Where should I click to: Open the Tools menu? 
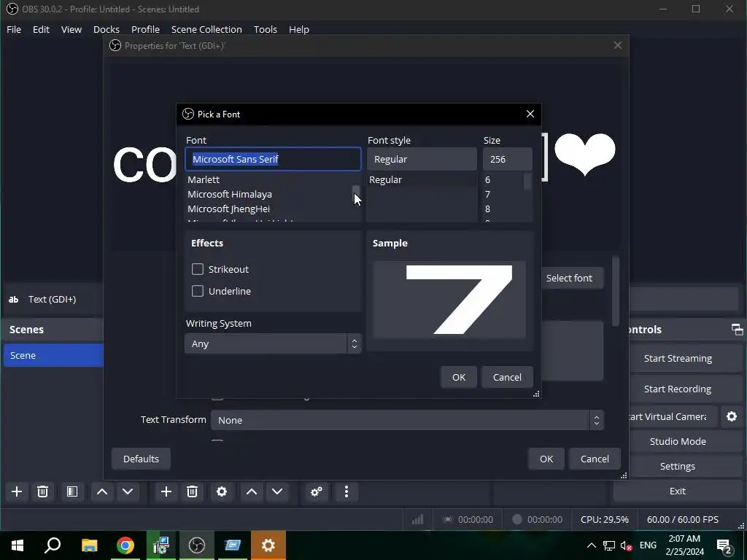266,29
